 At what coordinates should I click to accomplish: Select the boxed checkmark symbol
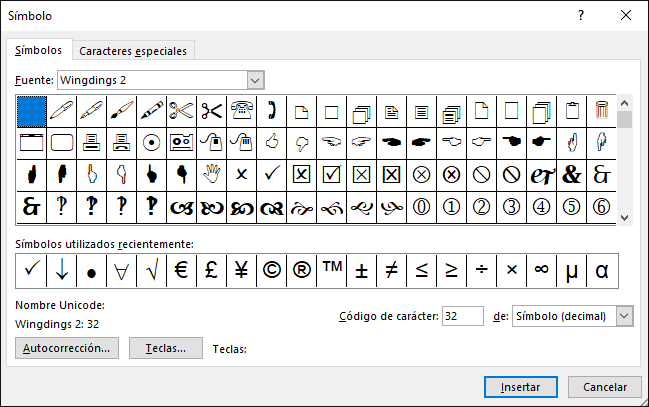click(332, 174)
